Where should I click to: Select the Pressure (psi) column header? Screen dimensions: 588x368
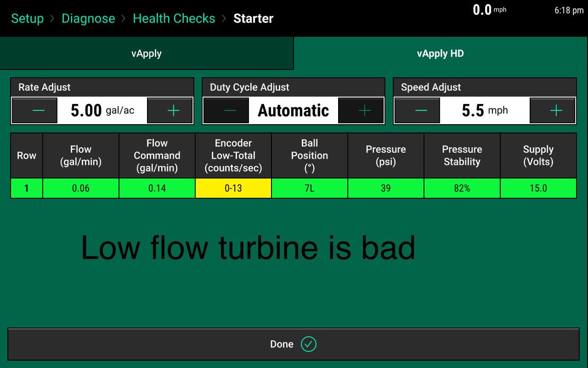tap(386, 156)
